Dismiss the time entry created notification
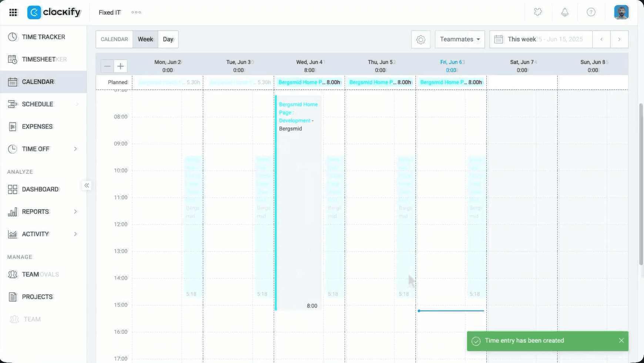The image size is (644, 363). [x=621, y=340]
